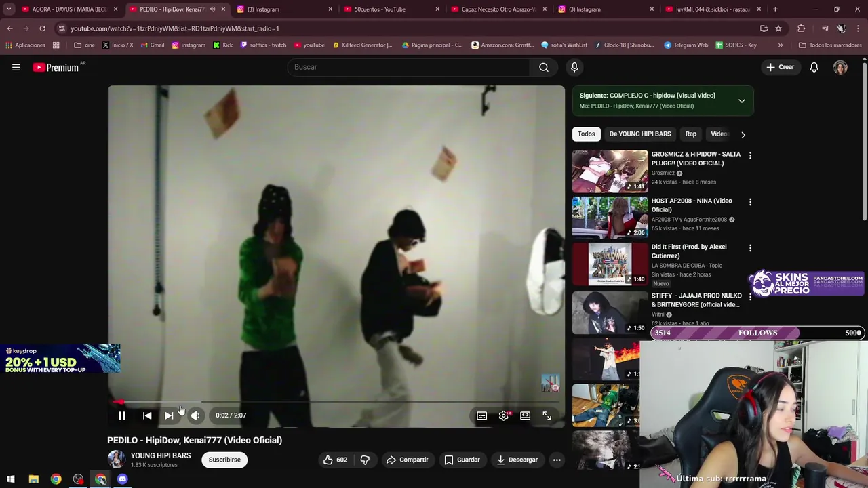Open Did It First video thumbnail
The height and width of the screenshot is (488, 868).
(610, 264)
